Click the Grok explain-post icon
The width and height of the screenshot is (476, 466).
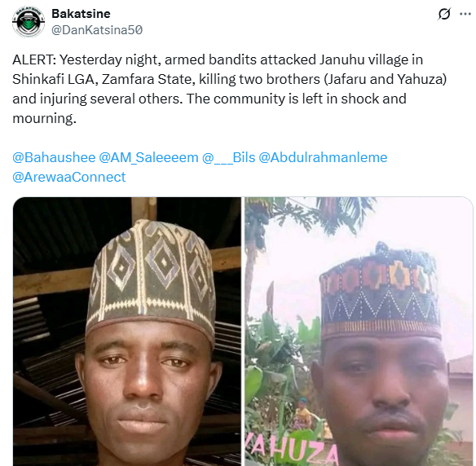point(444,14)
